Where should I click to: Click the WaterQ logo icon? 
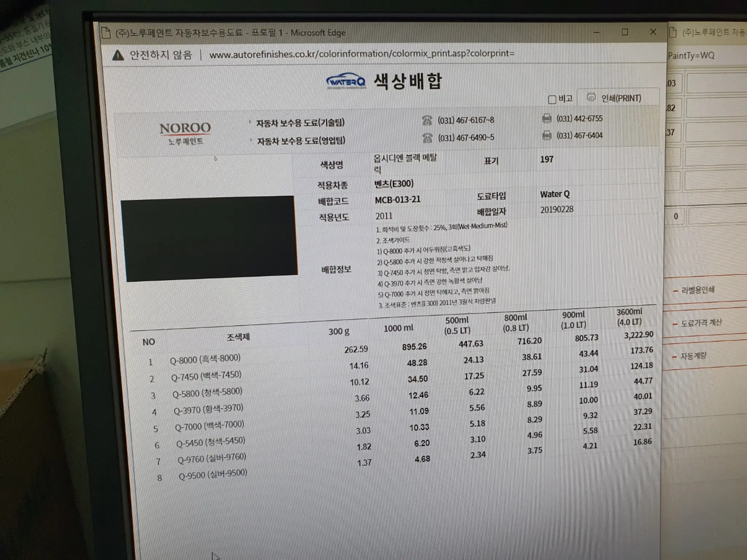[x=345, y=81]
